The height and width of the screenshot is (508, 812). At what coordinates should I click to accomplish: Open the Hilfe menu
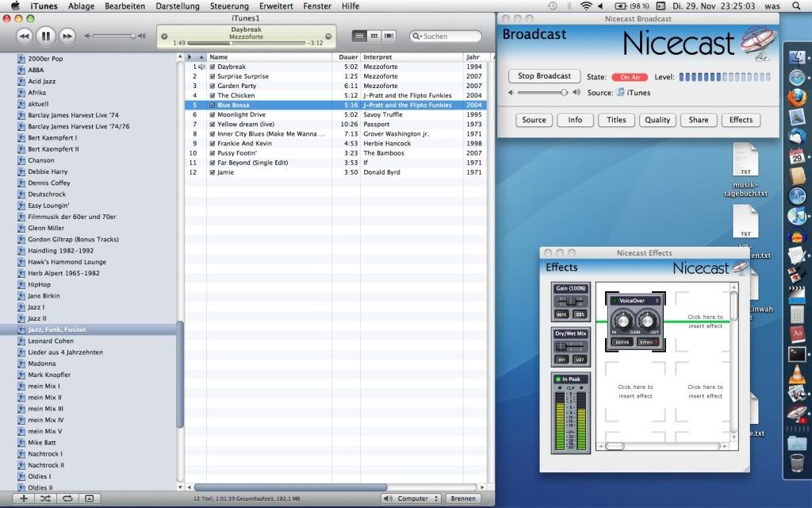(x=350, y=6)
